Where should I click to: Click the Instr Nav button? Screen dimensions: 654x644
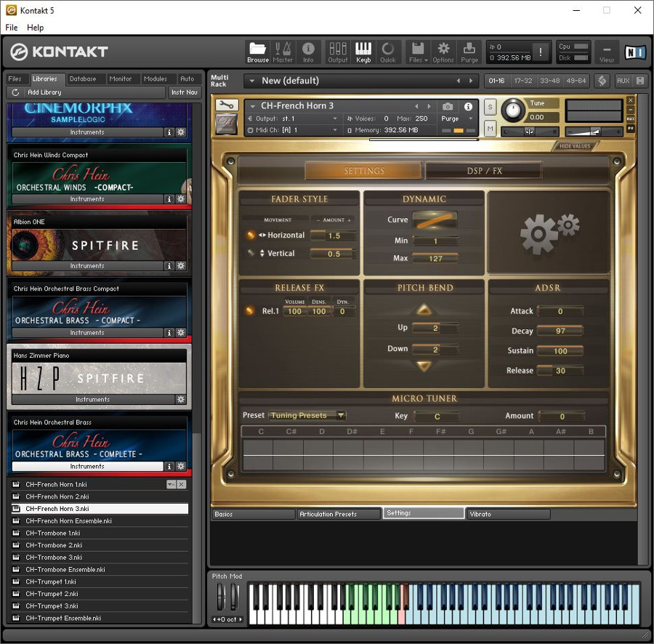click(185, 92)
